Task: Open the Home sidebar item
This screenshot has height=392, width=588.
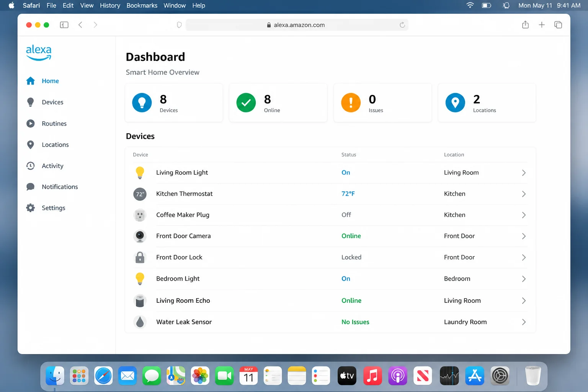Action: (x=42, y=81)
